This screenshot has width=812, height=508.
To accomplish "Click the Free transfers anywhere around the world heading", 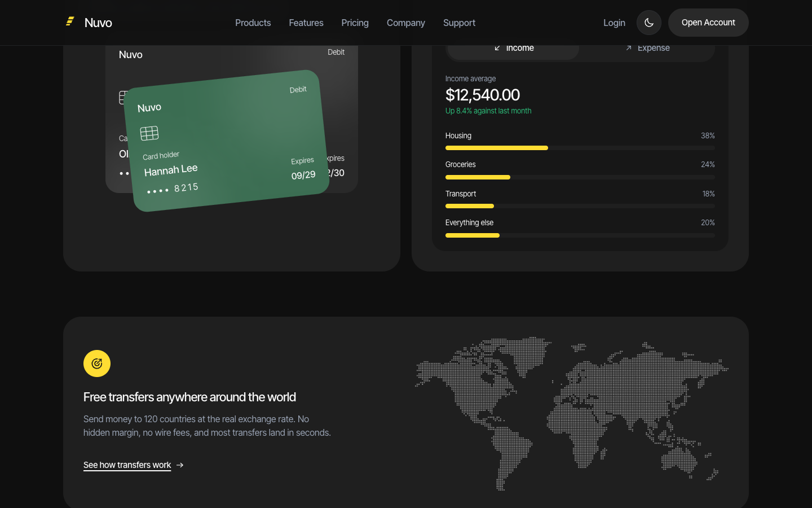I will point(189,397).
